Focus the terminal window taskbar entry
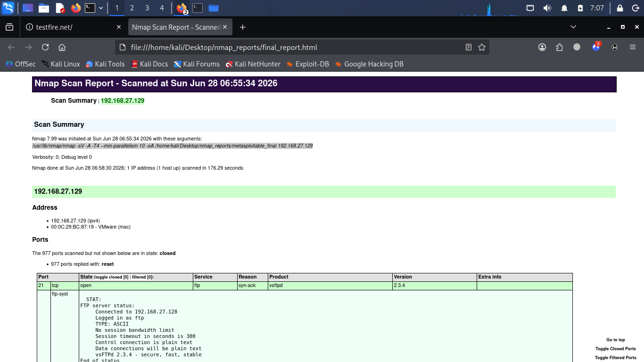This screenshot has height=362, width=644. pos(198,8)
